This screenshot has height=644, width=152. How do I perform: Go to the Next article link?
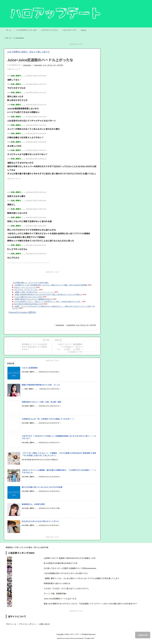tap(58, 340)
